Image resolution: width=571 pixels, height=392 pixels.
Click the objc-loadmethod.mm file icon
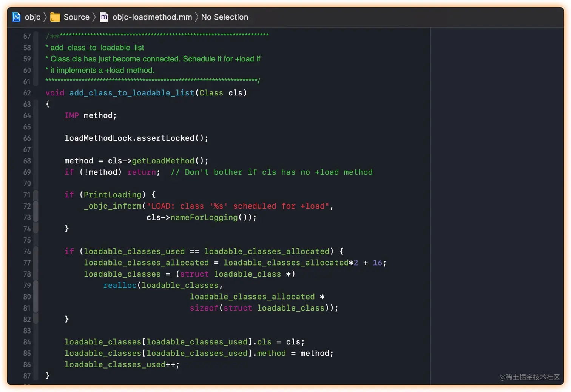point(104,17)
